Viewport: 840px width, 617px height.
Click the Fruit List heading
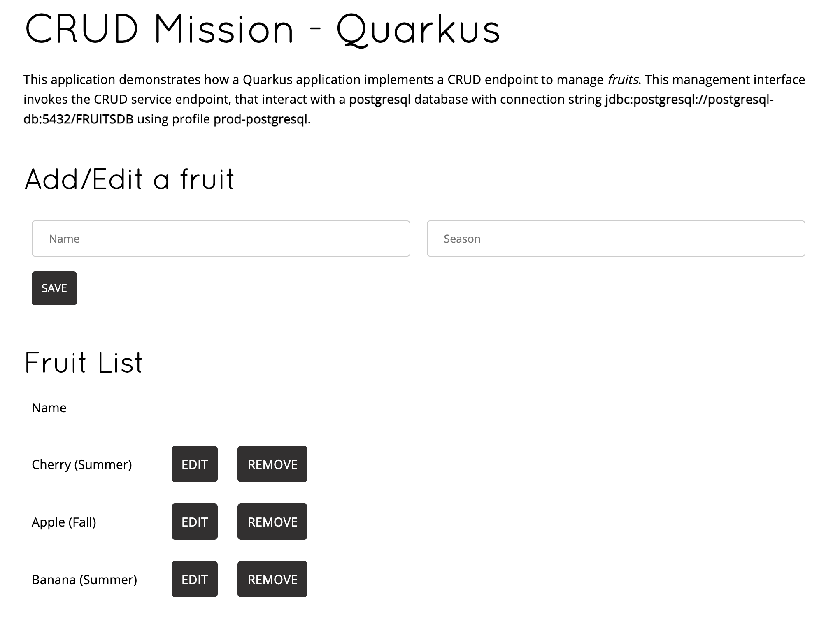click(x=84, y=363)
